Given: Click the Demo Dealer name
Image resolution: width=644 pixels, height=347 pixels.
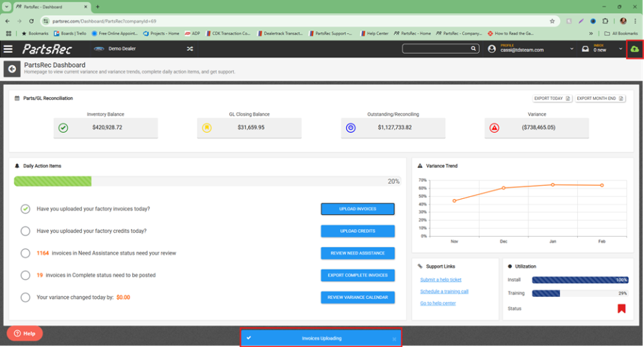Looking at the screenshot, I should click(122, 48).
